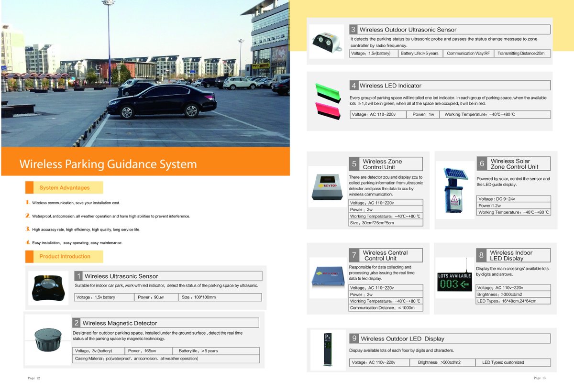Screen dimensions: 574x392
Task: Click the number 9 badge
Action: coord(354,338)
